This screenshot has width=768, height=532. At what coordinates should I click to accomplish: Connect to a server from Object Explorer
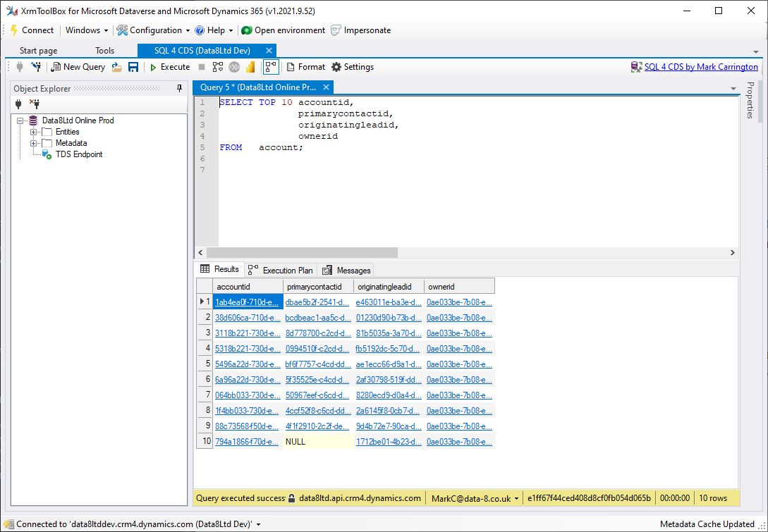tap(18, 104)
